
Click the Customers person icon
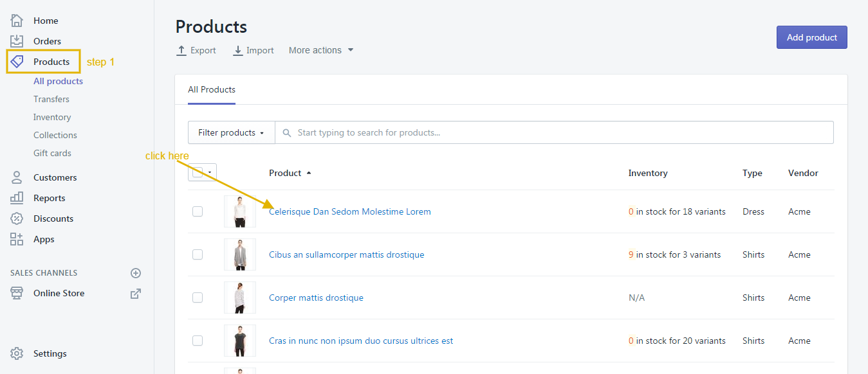[17, 177]
